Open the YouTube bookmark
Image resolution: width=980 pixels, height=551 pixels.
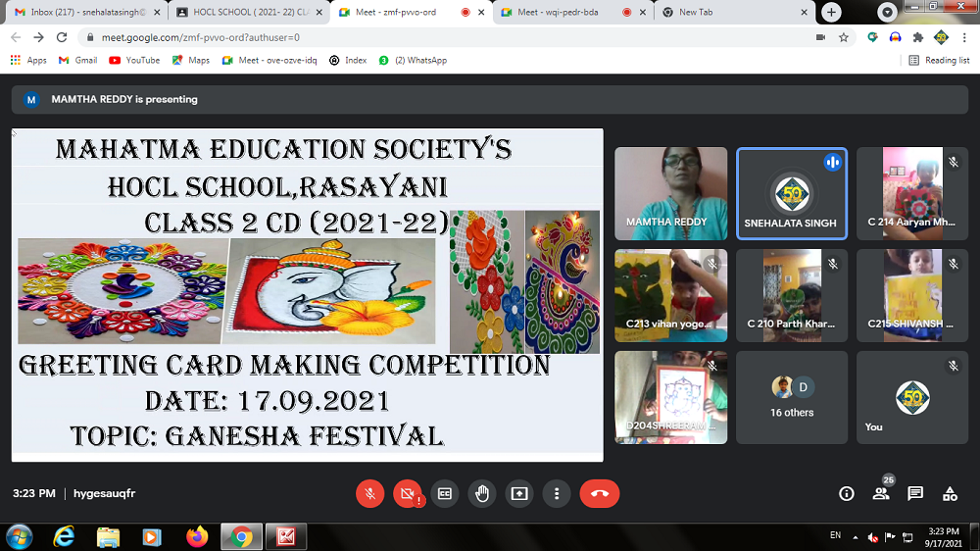click(x=134, y=60)
